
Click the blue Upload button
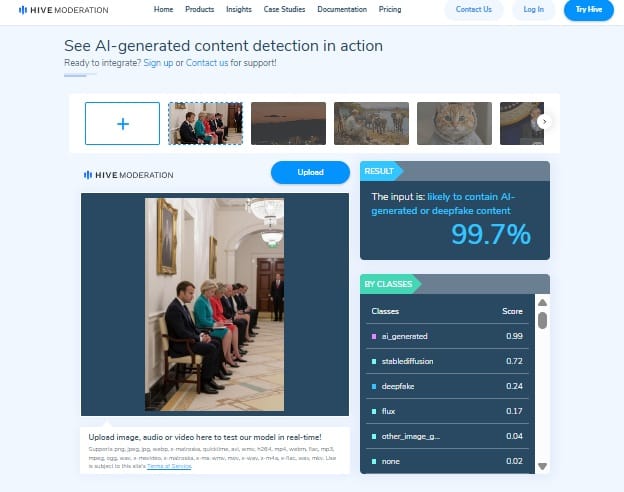(310, 172)
